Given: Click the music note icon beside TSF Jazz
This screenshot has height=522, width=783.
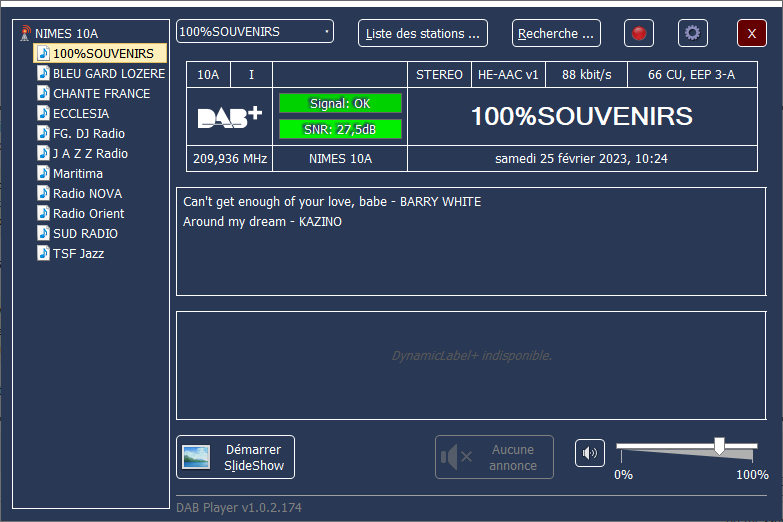Looking at the screenshot, I should 43,253.
